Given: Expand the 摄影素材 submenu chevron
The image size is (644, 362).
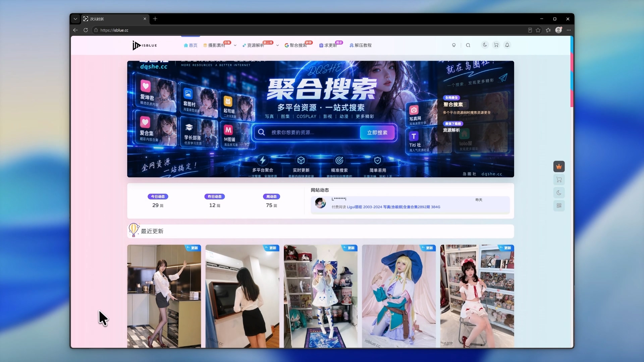Looking at the screenshot, I should tap(235, 46).
